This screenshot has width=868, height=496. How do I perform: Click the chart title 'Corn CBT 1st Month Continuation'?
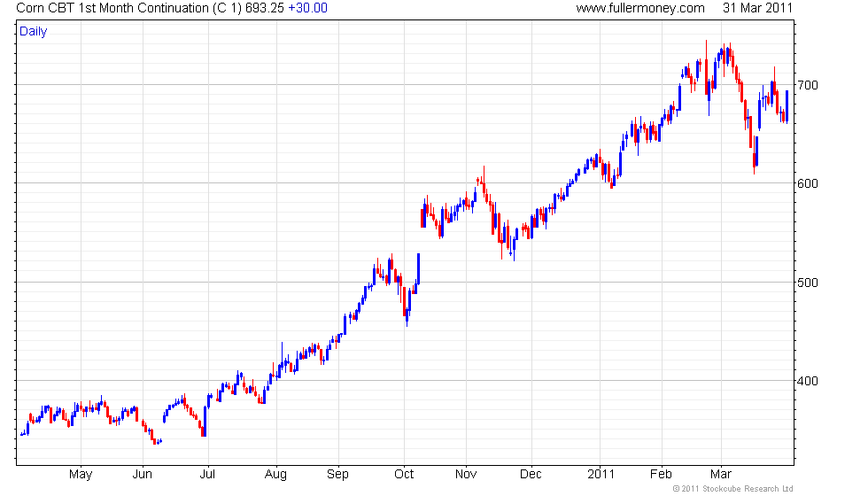(112, 8)
